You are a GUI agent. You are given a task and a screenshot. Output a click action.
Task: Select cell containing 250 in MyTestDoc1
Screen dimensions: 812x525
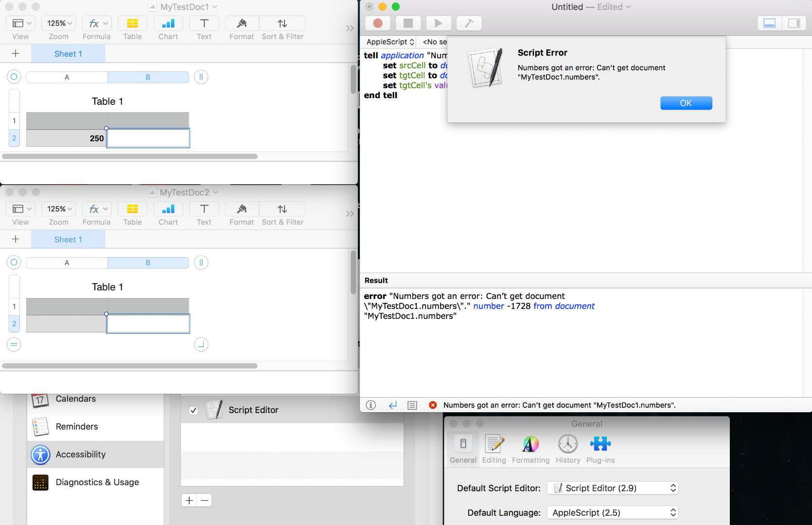pos(67,139)
